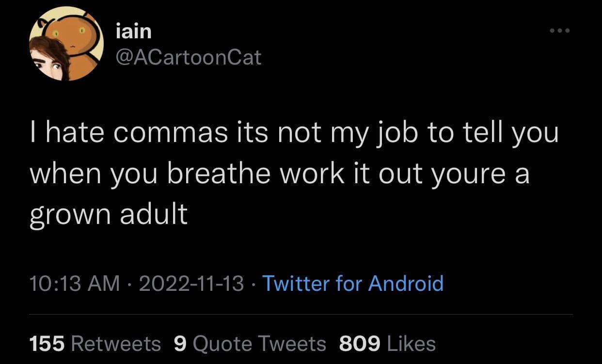View the 809 Likes list

coord(387,344)
